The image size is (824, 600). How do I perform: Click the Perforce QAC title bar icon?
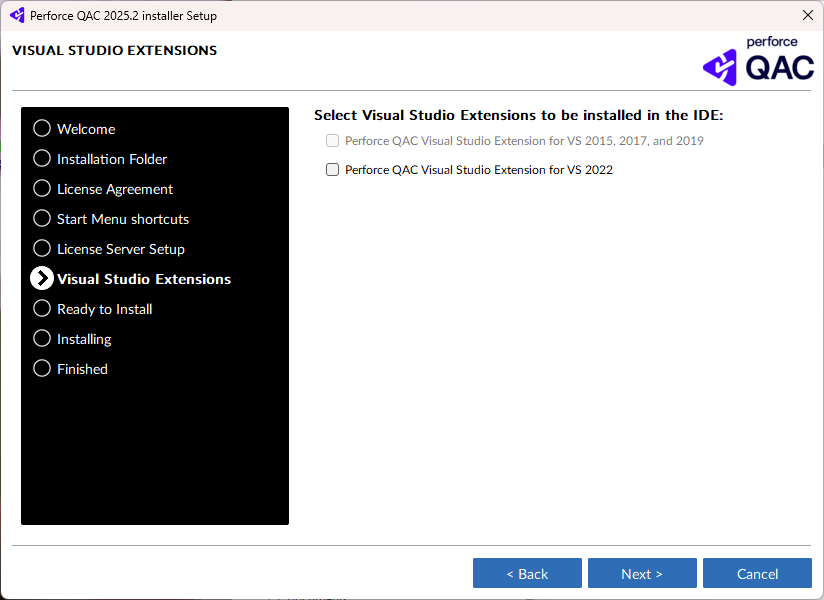click(17, 15)
